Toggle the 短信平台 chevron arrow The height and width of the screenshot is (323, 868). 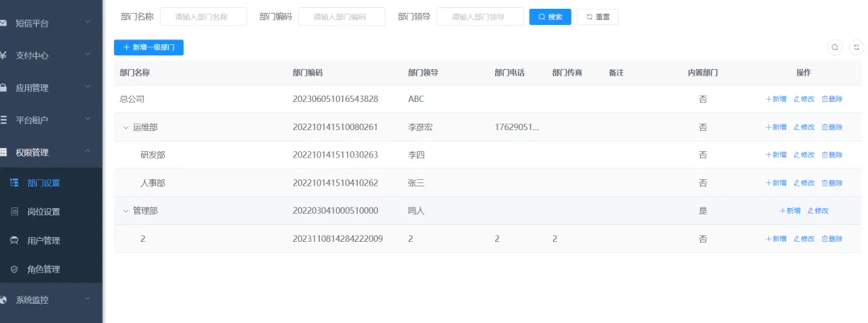[x=88, y=22]
